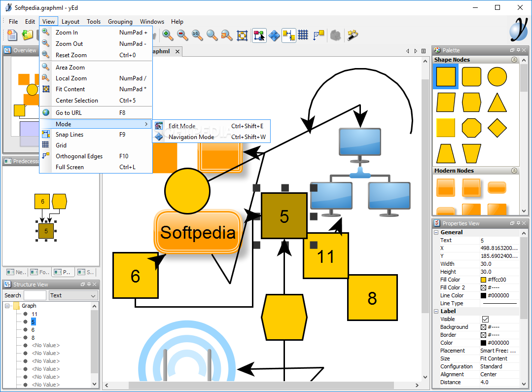Image resolution: width=532 pixels, height=392 pixels.
Task: Choose Reset Zoom in View menu
Action: tap(96, 55)
